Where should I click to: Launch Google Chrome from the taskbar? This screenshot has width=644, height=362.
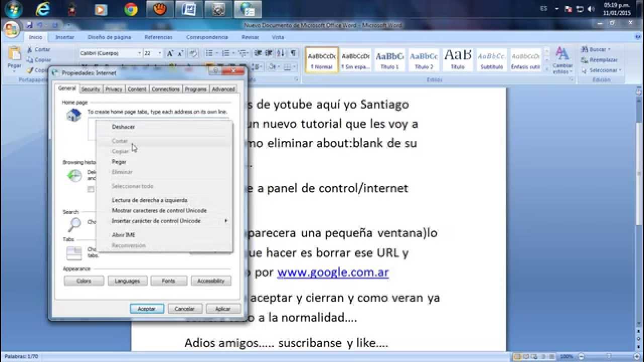(131, 9)
